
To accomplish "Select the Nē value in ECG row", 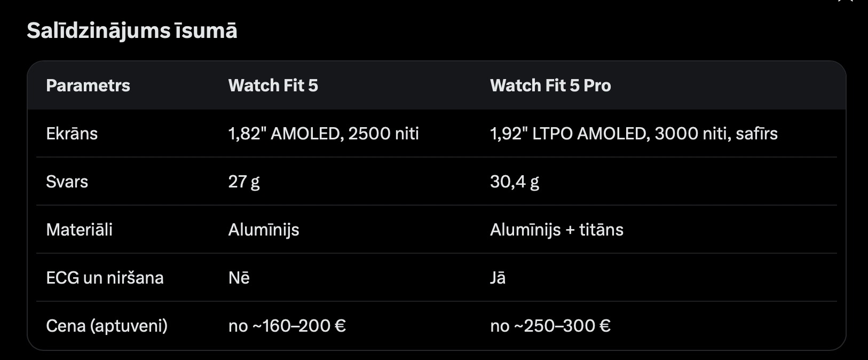I will [239, 278].
